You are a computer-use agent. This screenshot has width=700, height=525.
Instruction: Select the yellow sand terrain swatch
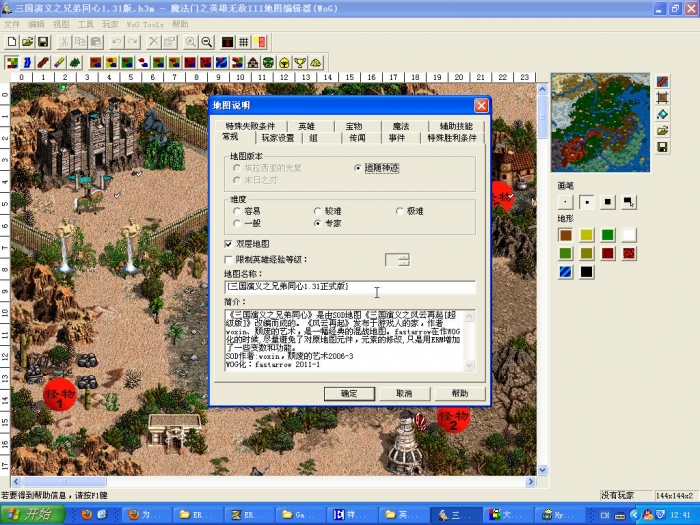tap(587, 235)
